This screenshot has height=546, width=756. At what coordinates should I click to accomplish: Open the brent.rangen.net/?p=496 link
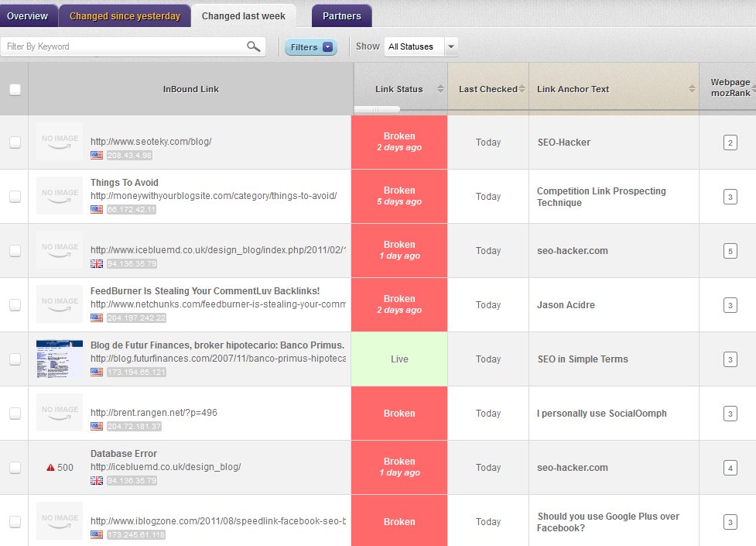tap(153, 413)
